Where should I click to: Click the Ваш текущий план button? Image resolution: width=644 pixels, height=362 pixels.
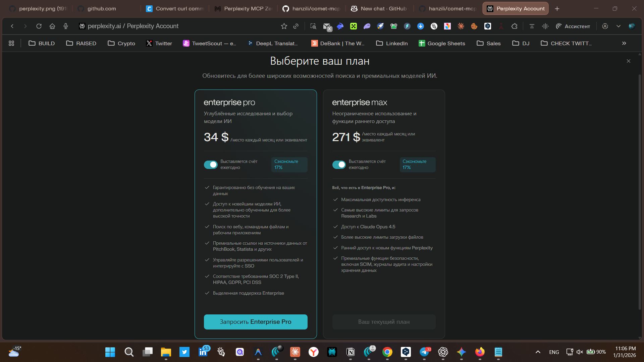(x=384, y=322)
